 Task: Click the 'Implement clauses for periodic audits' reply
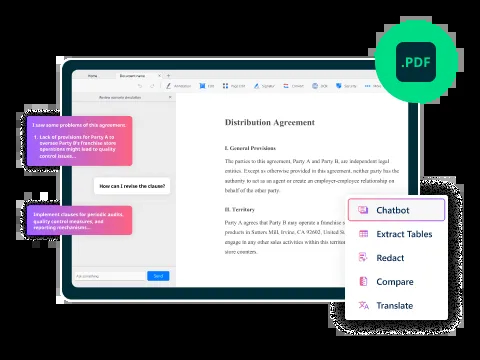point(79,220)
